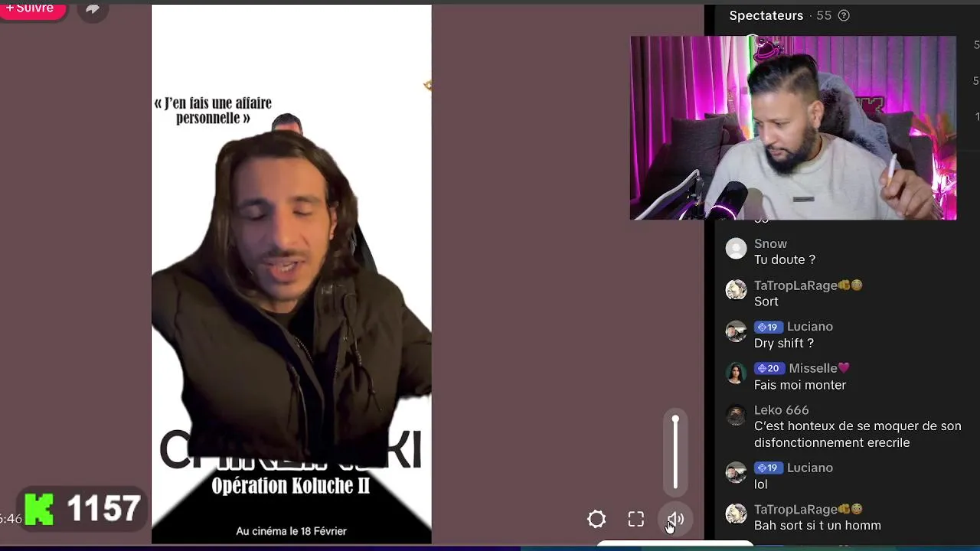980x551 pixels.
Task: Click the "J'en fais une affaire personnelle" quote
Action: (213, 110)
